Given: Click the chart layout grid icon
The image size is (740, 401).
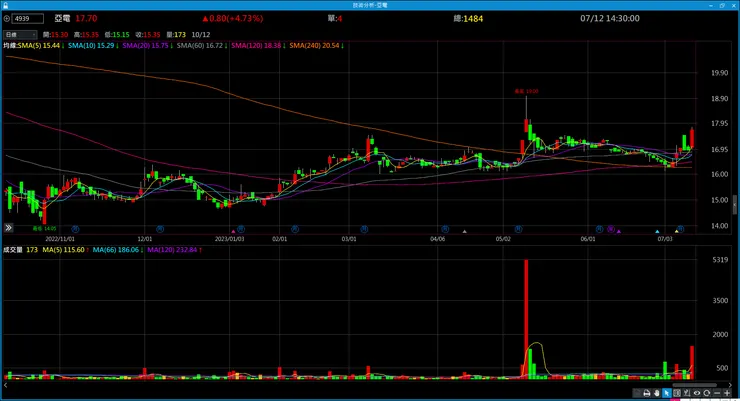Looking at the screenshot, I should coord(677,393).
